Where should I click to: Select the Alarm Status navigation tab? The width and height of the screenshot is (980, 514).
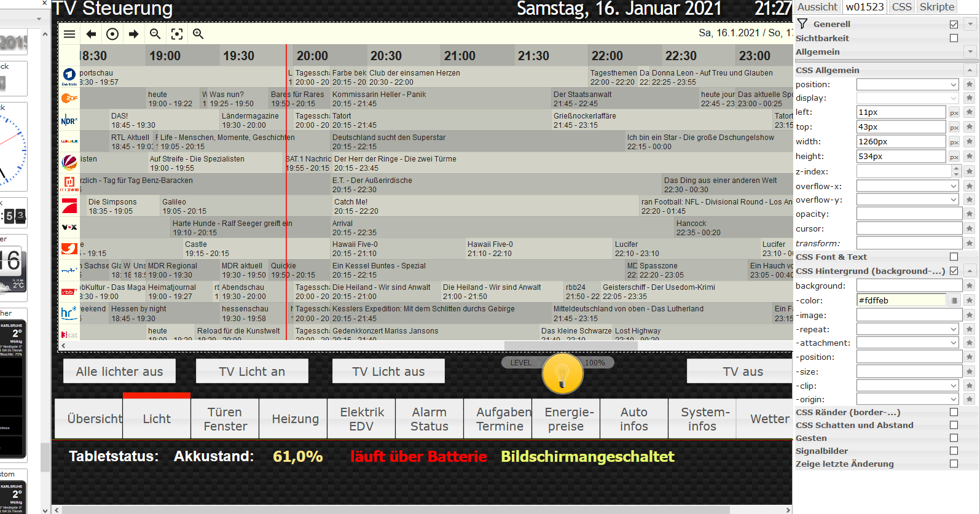tap(429, 419)
